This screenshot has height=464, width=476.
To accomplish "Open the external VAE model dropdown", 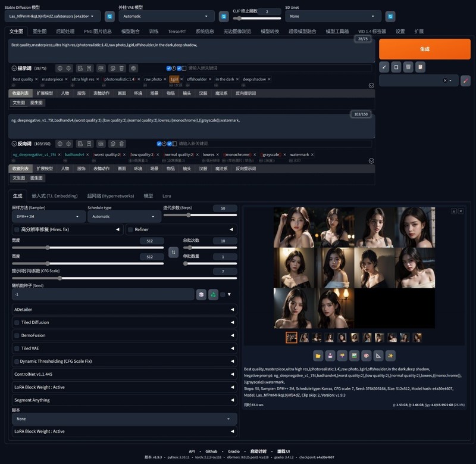I will click(166, 16).
